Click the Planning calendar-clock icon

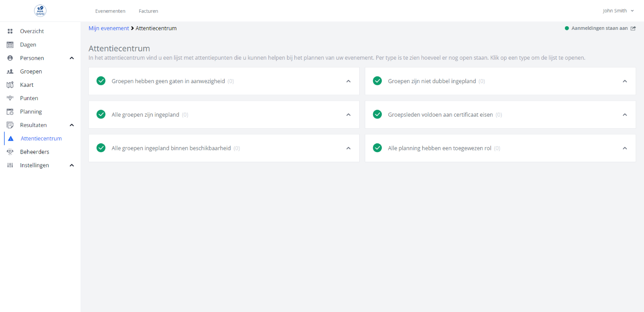click(10, 112)
